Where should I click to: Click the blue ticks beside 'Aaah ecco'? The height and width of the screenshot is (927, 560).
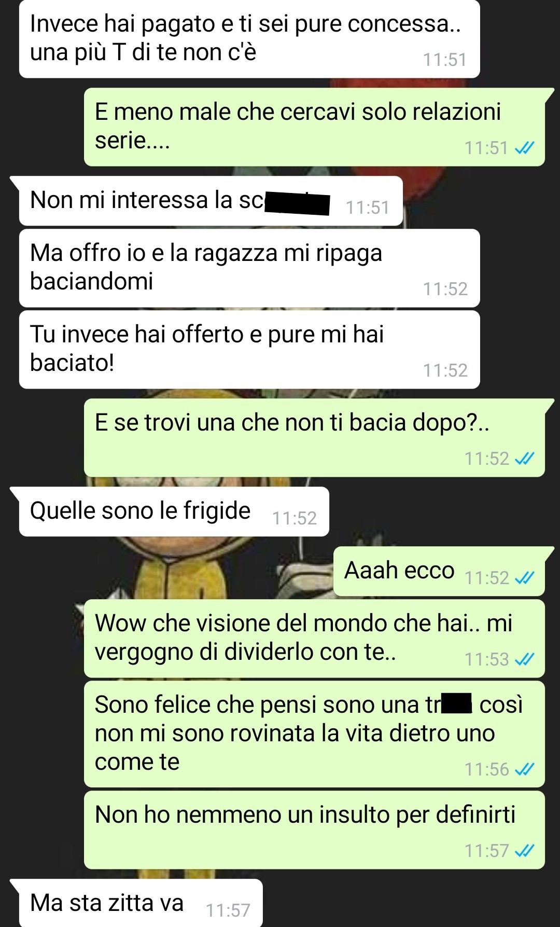coord(524,578)
